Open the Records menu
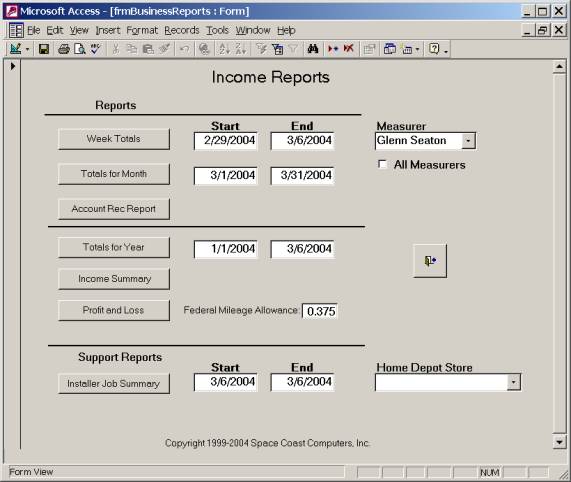Viewport: 571px width, 482px height. [182, 30]
